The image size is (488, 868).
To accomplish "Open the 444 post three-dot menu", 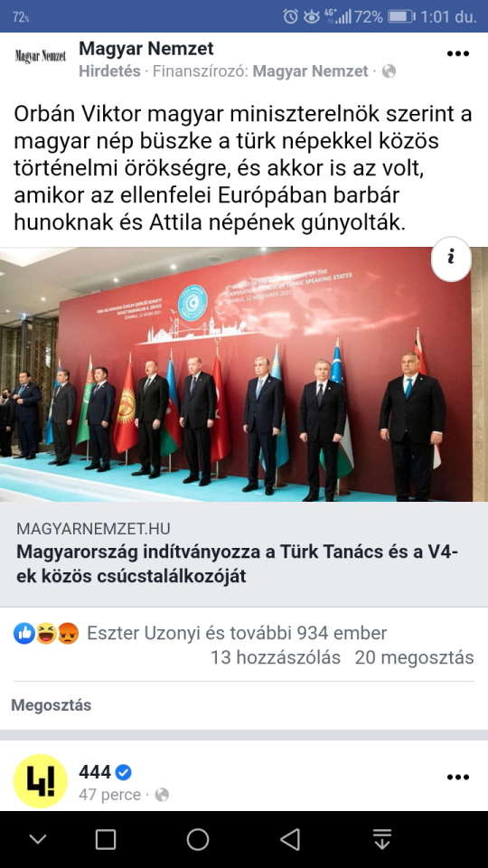I will [457, 778].
